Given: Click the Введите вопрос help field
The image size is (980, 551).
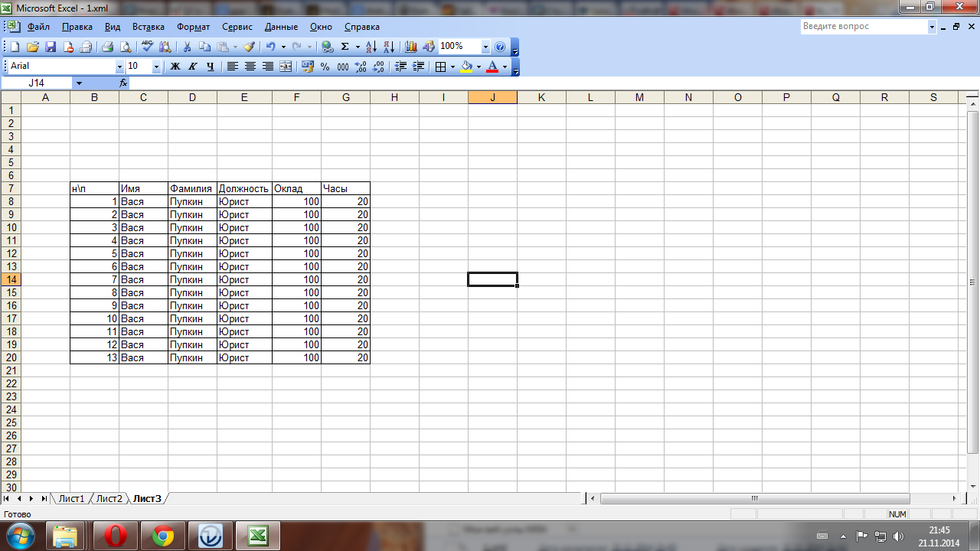Looking at the screenshot, I should (x=864, y=27).
